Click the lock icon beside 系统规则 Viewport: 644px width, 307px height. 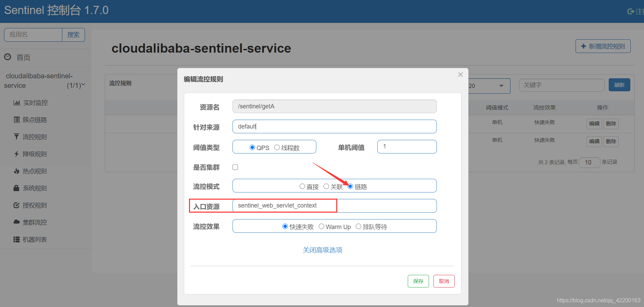pyautogui.click(x=16, y=188)
